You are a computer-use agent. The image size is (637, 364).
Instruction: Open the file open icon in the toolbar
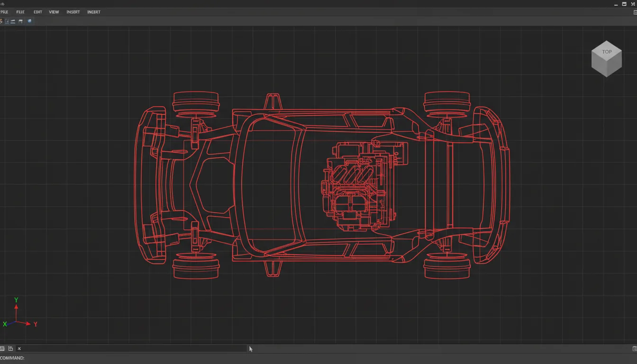pyautogui.click(x=8, y=21)
